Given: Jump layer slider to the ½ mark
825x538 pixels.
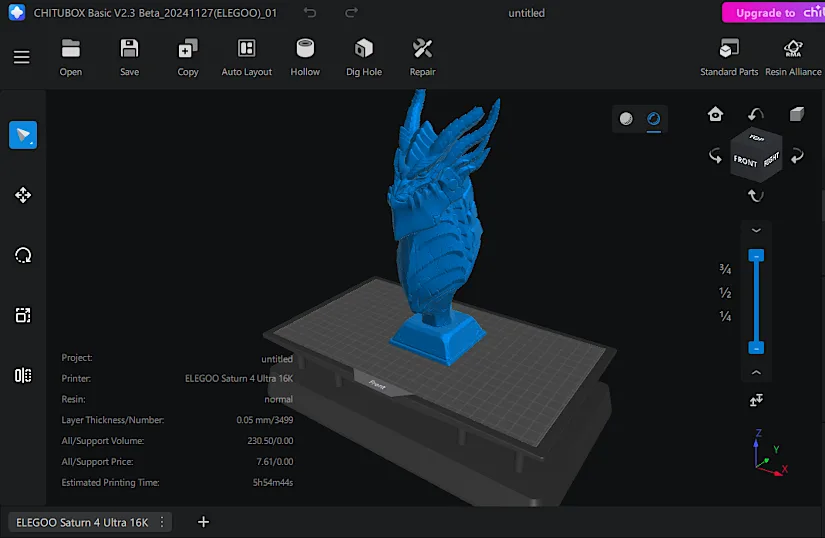Looking at the screenshot, I should click(x=725, y=292).
